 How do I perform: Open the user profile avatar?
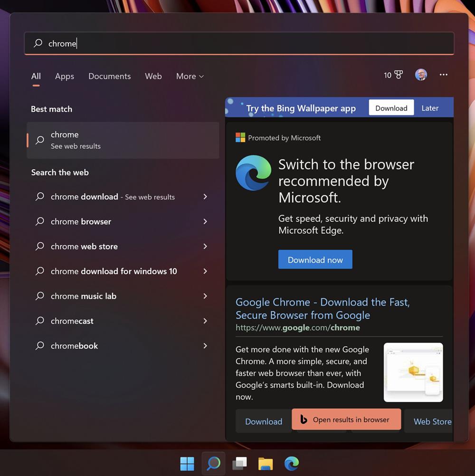[x=421, y=75]
